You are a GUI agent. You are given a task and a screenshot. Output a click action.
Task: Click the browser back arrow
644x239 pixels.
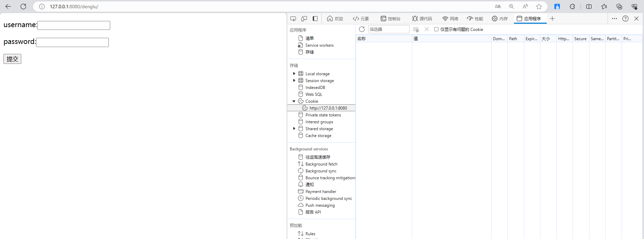8,7
